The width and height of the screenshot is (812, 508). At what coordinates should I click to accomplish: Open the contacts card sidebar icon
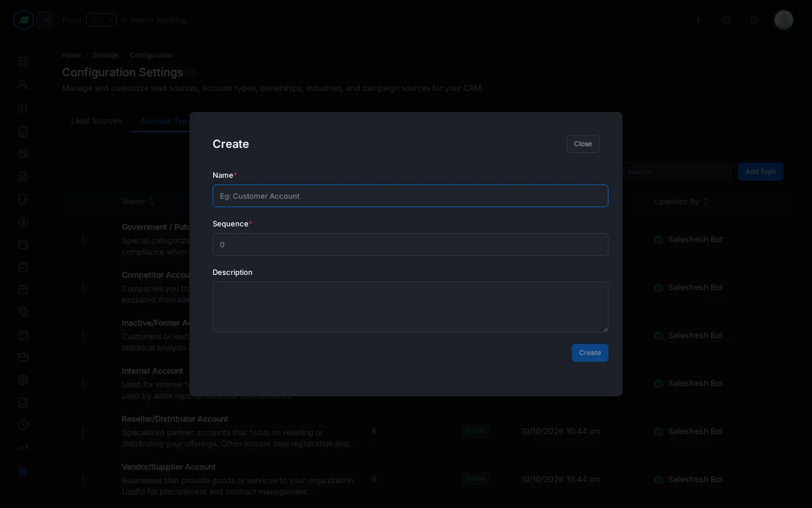pyautogui.click(x=23, y=108)
